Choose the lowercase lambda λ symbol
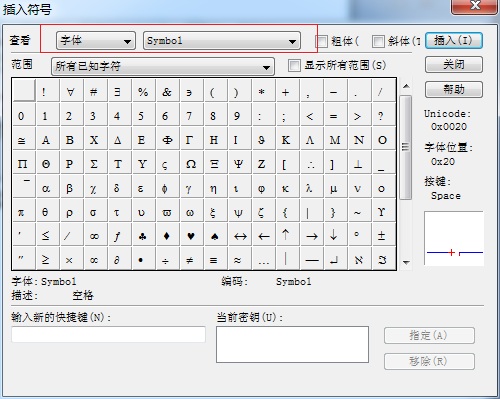Screen dimensions: 500x399 click(309, 188)
